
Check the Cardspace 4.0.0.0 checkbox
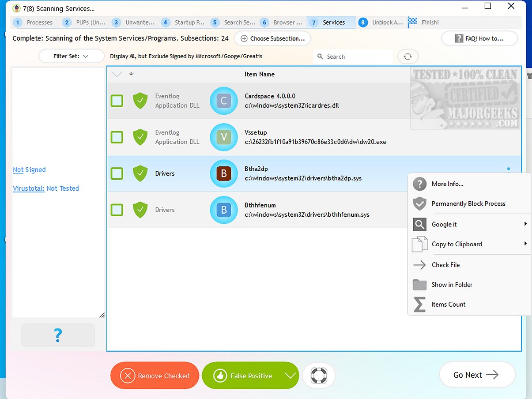pos(117,101)
